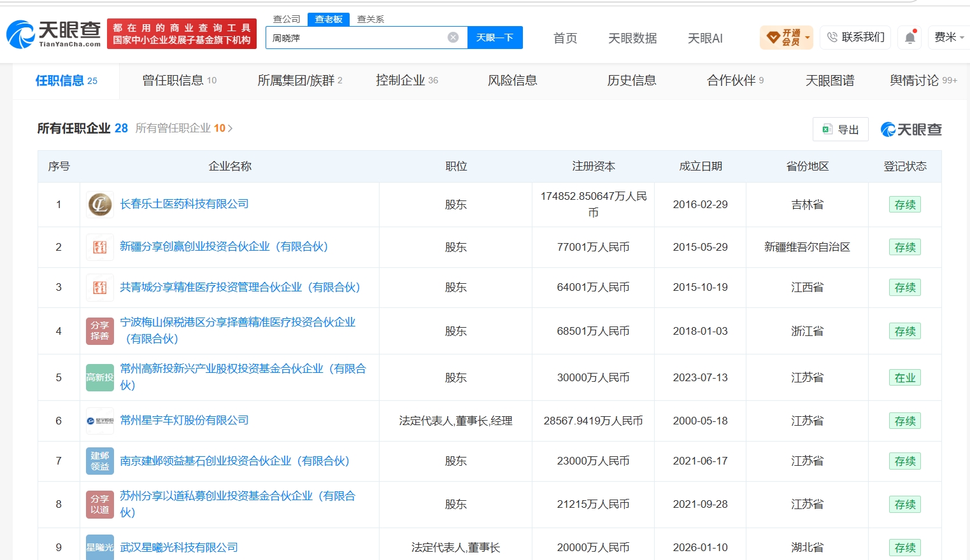Open 共青城分享精准医疗投资管理合伙企业 link
This screenshot has height=560, width=970.
tap(240, 287)
